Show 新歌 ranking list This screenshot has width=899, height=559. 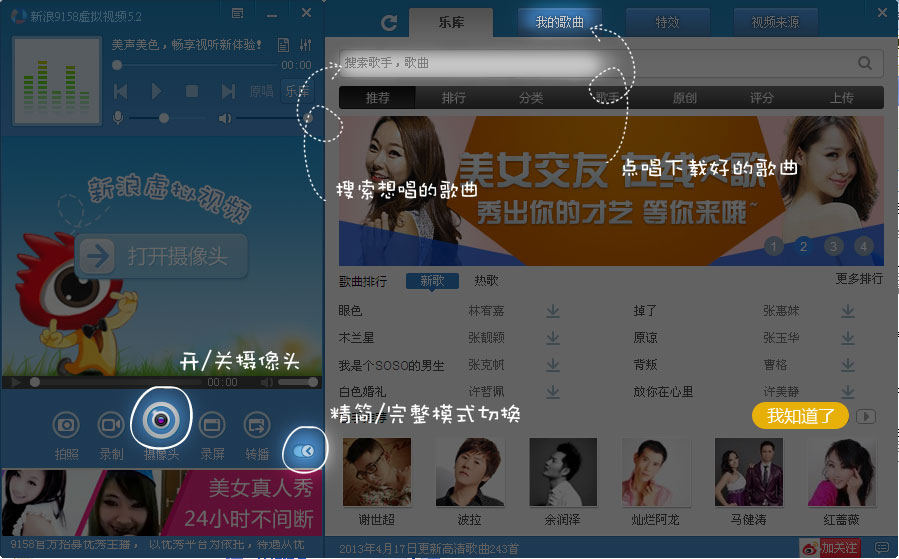(432, 280)
